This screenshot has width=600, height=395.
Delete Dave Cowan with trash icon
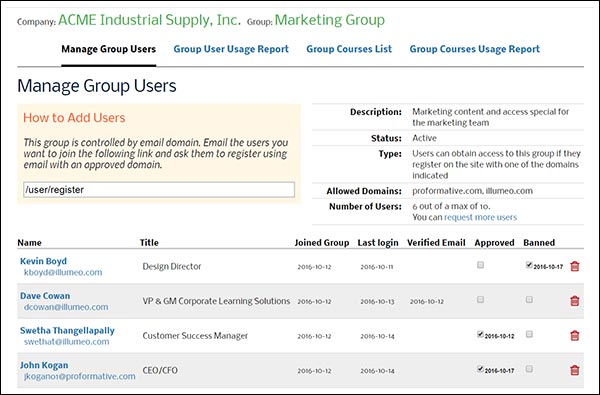(574, 301)
